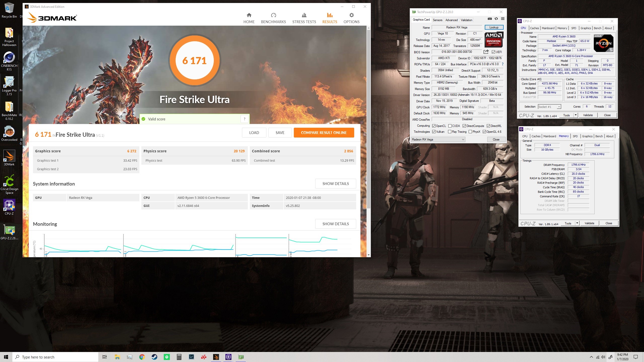Click Validate in the upper CPU-Z window
This screenshot has height=362, width=644.
click(588, 115)
